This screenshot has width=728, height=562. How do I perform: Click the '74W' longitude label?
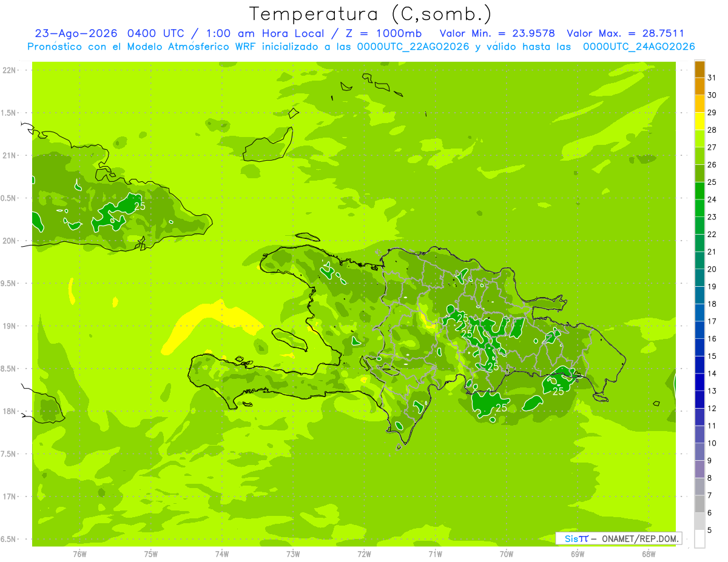222,554
